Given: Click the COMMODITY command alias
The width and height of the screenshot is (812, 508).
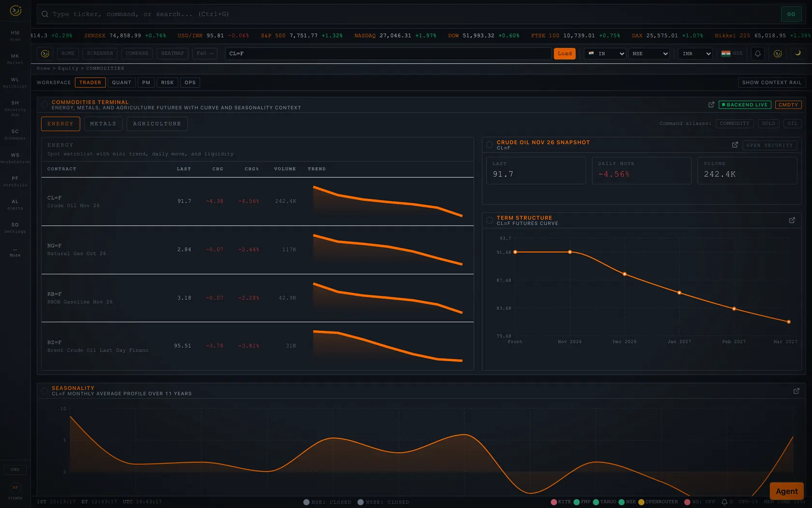Looking at the screenshot, I should (x=735, y=124).
